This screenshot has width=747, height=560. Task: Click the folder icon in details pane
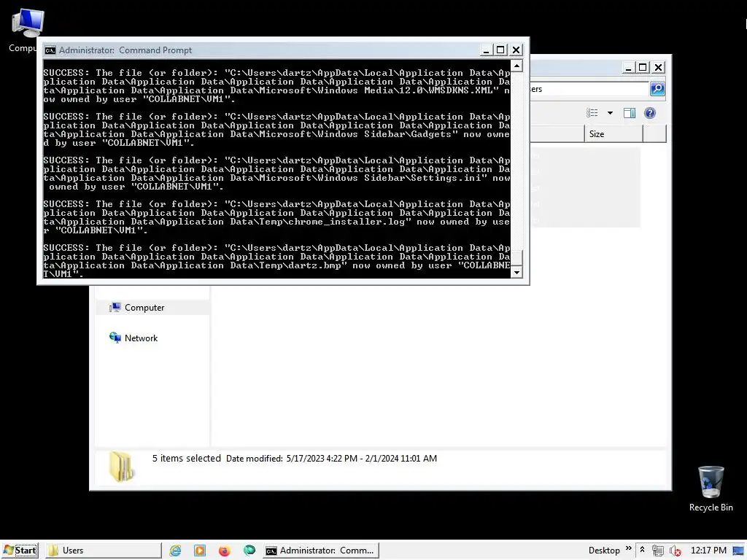[x=122, y=467]
